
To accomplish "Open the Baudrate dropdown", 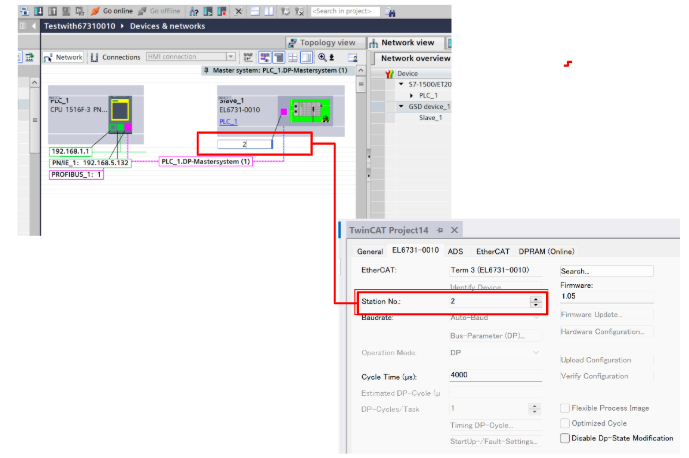I will (x=536, y=317).
